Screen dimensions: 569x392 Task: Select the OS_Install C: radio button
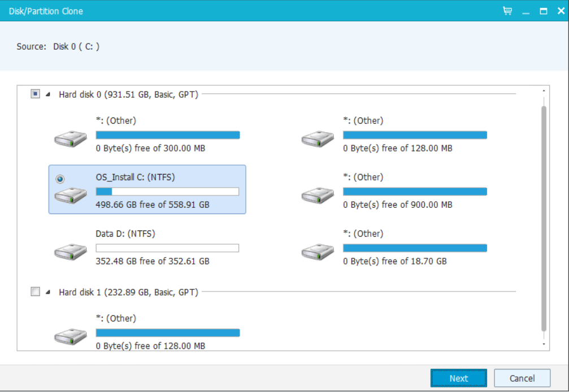pyautogui.click(x=60, y=179)
